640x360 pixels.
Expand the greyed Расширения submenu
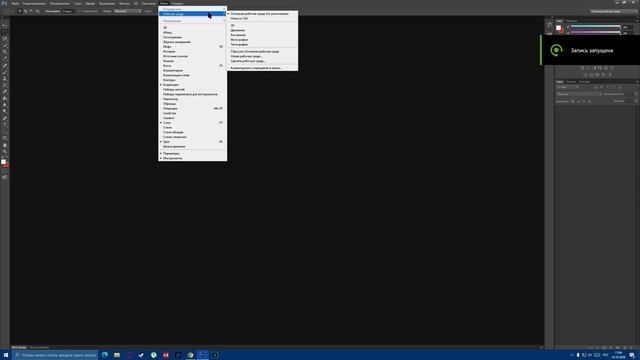pos(193,20)
